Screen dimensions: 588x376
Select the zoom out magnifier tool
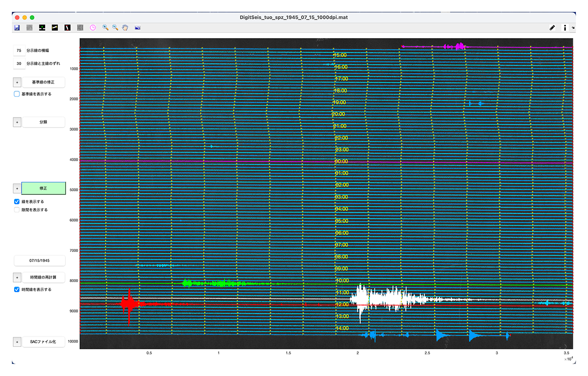click(115, 28)
